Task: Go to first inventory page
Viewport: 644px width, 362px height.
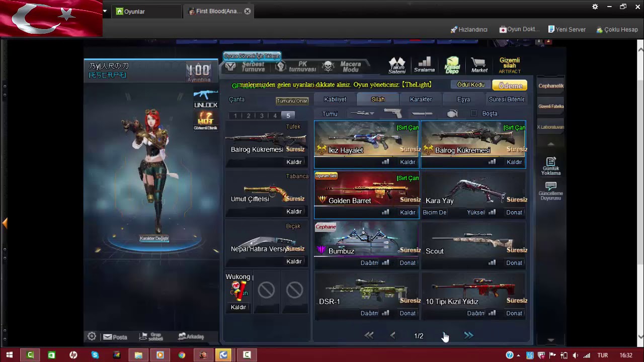Action: click(x=369, y=335)
